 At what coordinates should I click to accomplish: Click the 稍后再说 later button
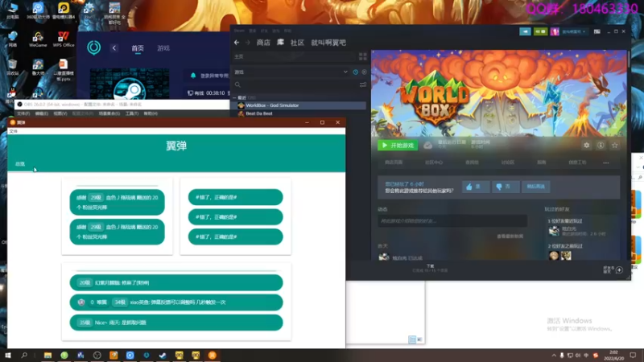pyautogui.click(x=535, y=187)
